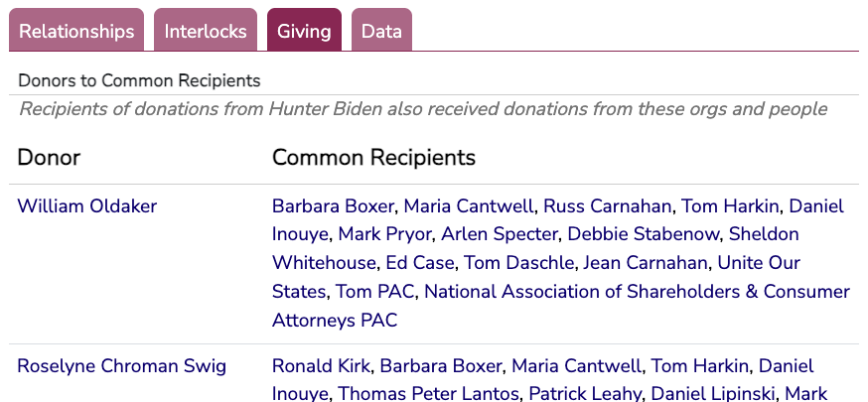
Task: Open Roselyne Chroman Swig donor profile
Action: click(121, 366)
